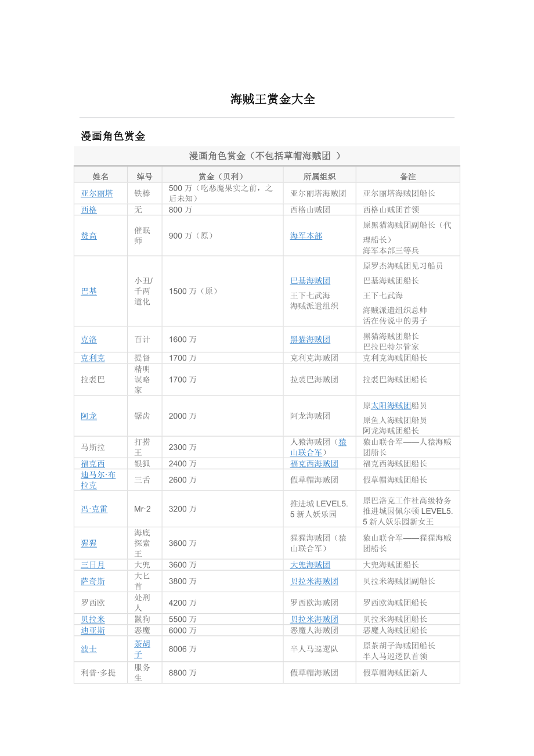The width and height of the screenshot is (534, 756).
Task: Select the 三日月 name link
Action: click(x=93, y=565)
